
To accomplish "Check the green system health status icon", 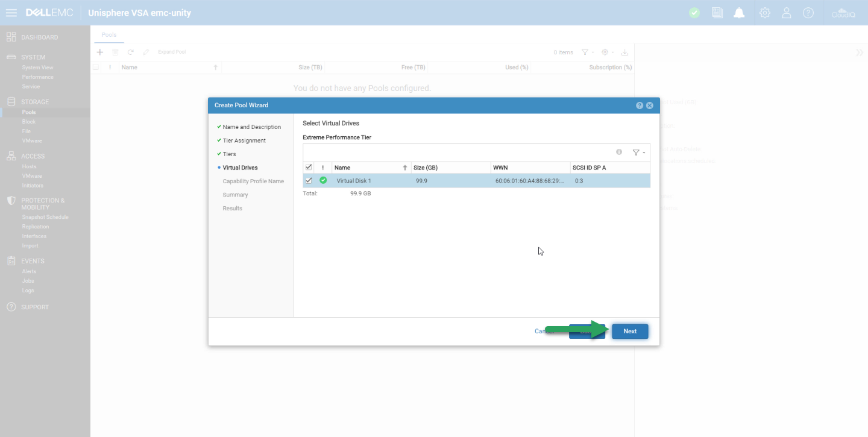I will [694, 13].
